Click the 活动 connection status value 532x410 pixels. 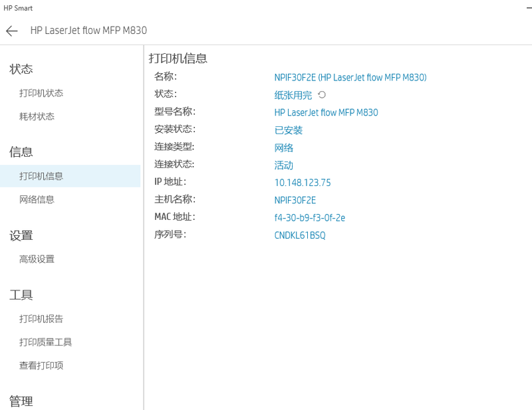pyautogui.click(x=284, y=165)
